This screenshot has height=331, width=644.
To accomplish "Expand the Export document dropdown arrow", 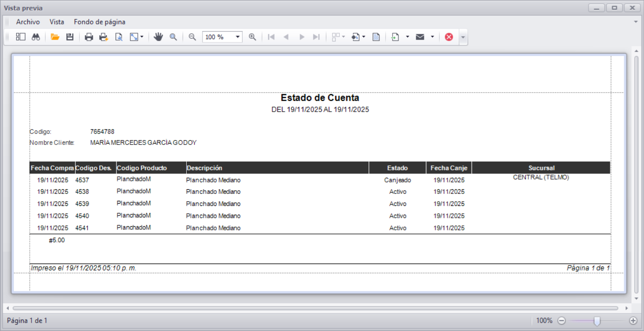I will click(407, 37).
